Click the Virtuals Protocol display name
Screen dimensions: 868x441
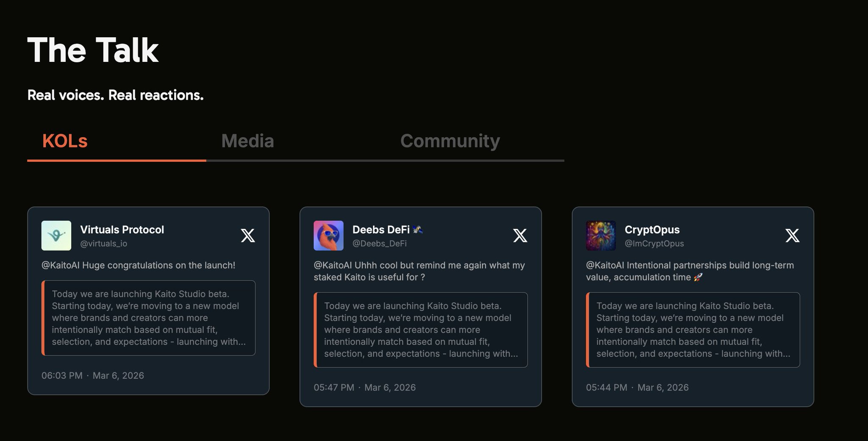[122, 230]
